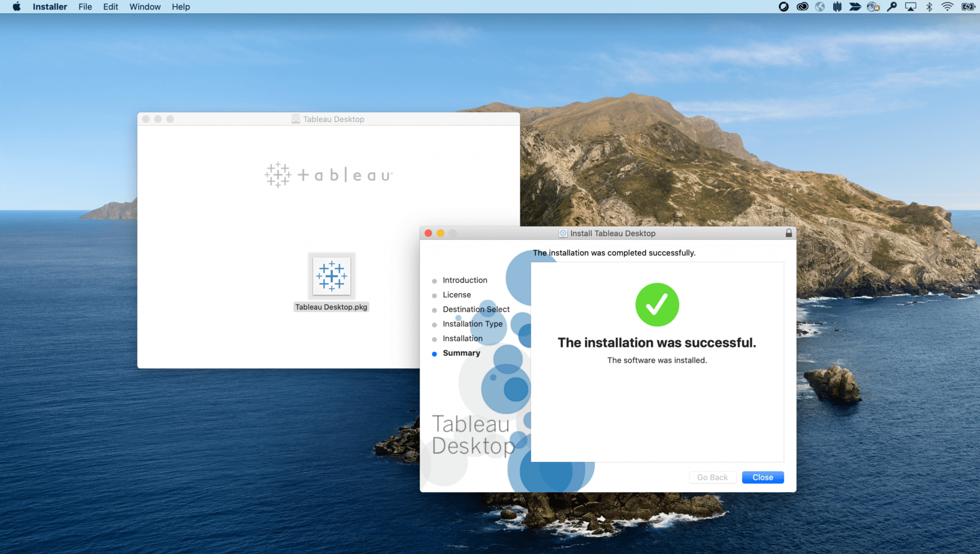Click the circular ring icon in menu bar
Screen dimensions: 980x554
(x=784, y=6)
